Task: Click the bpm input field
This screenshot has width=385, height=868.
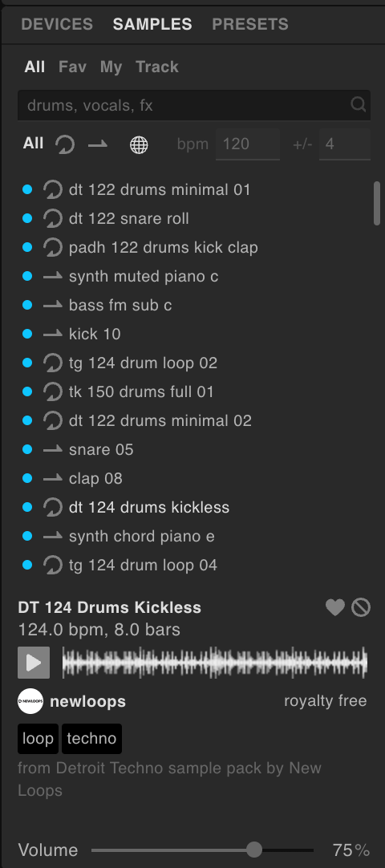Action: point(247,144)
